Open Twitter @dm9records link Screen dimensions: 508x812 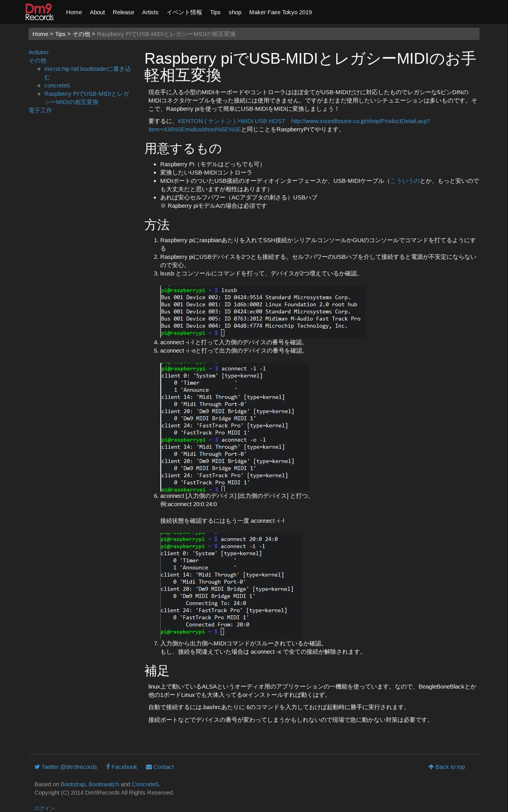66,766
